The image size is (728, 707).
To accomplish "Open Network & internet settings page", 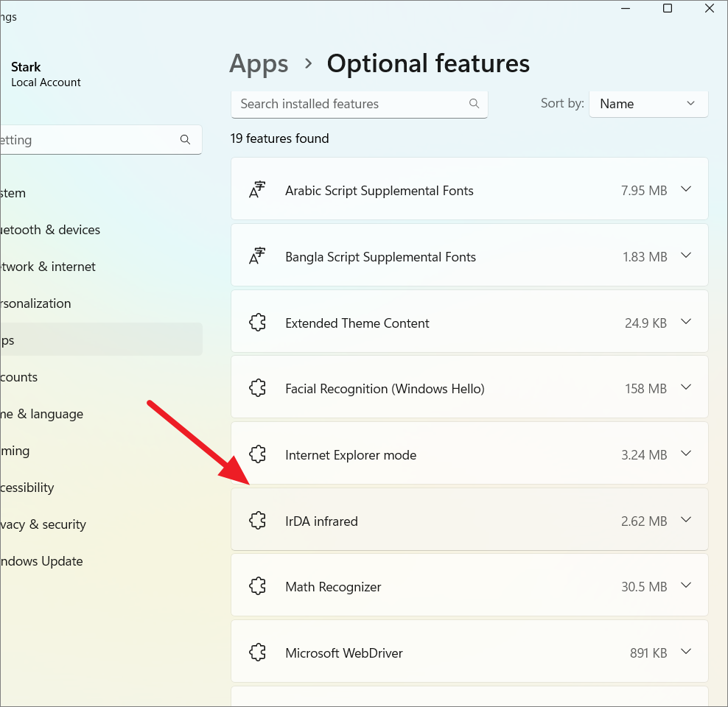I will click(x=49, y=267).
